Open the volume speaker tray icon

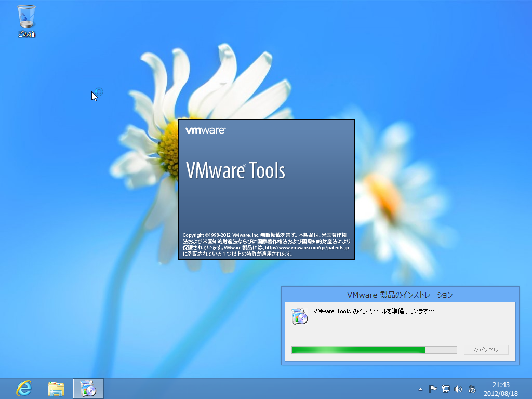click(458, 389)
